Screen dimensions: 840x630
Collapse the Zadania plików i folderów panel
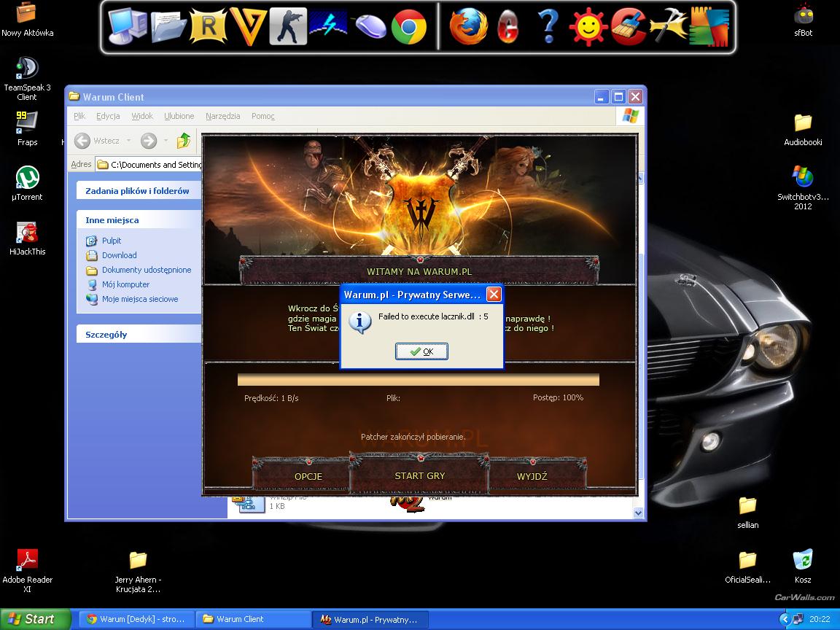click(x=139, y=191)
